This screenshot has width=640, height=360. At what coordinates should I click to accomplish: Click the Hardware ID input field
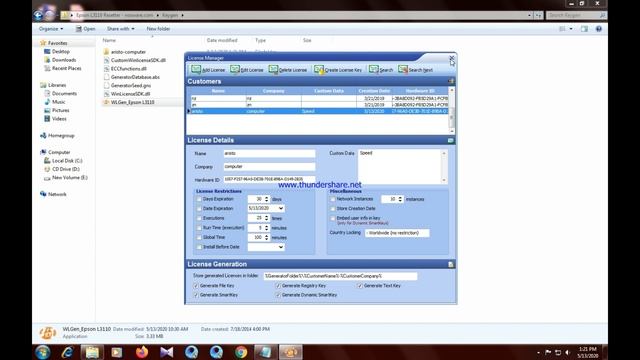pyautogui.click(x=269, y=180)
